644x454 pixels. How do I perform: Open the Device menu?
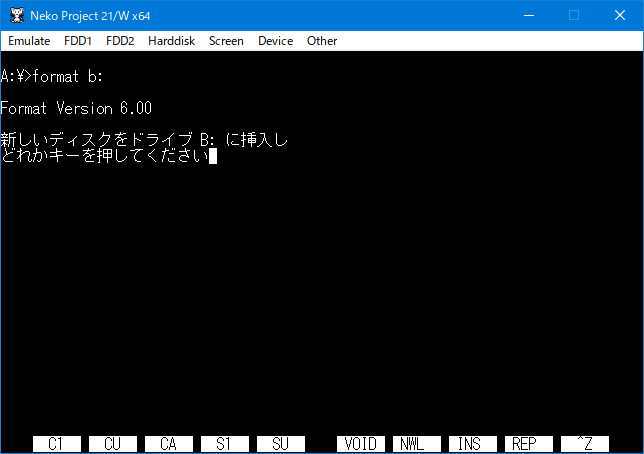276,41
